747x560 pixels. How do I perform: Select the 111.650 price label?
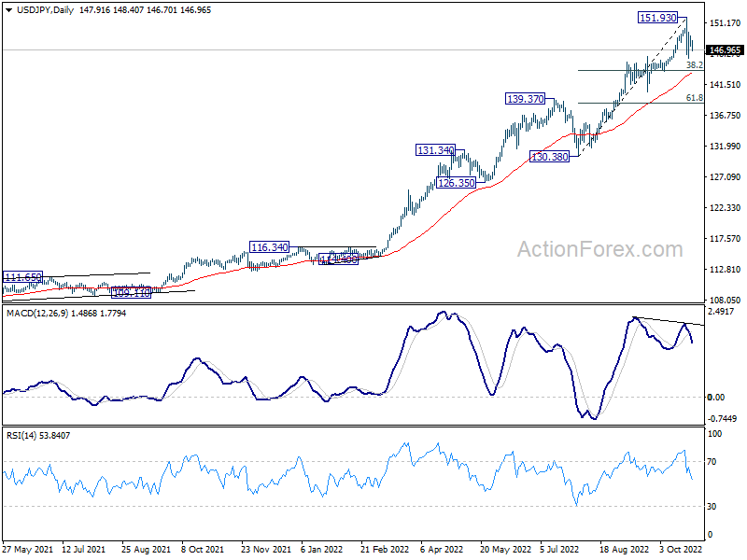point(22,276)
